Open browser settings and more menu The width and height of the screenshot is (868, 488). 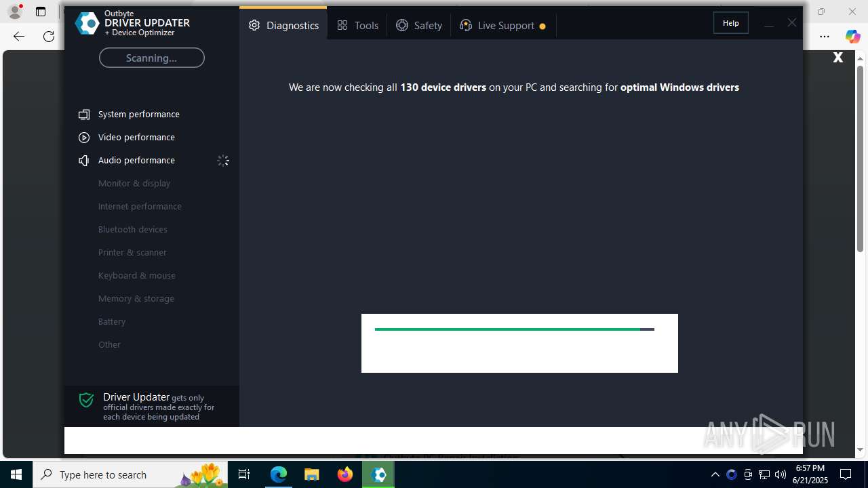(825, 37)
